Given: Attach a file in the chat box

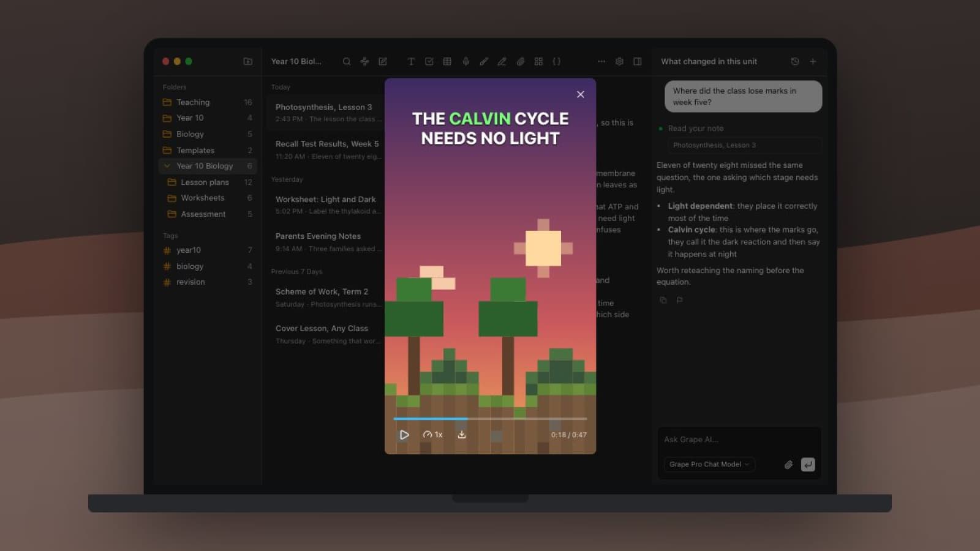Looking at the screenshot, I should point(788,465).
